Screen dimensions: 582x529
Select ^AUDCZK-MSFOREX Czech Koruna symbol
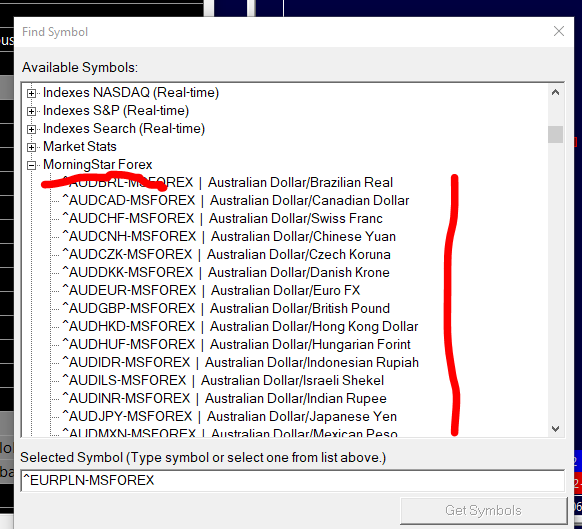coord(226,254)
